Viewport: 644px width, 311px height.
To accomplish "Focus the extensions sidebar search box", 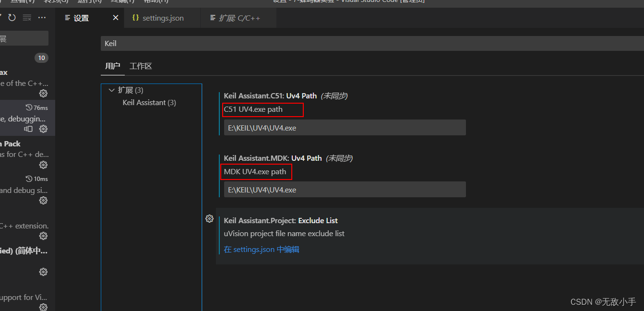I will coord(24,38).
